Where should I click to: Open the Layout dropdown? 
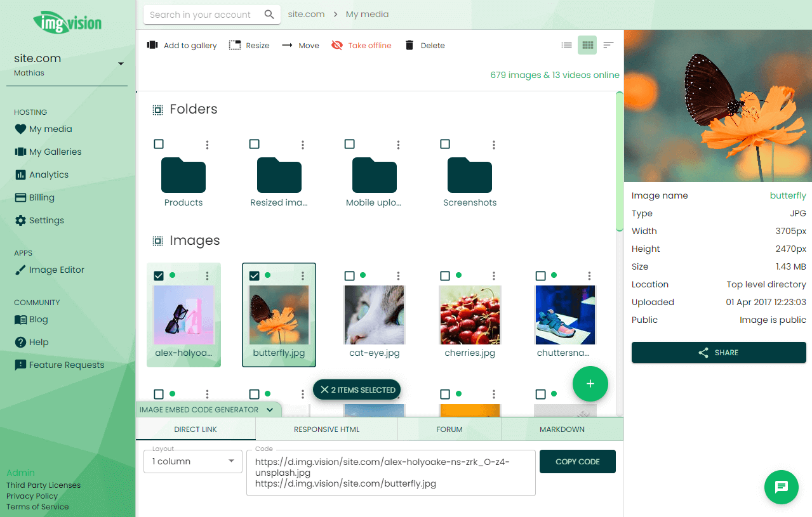pos(192,461)
